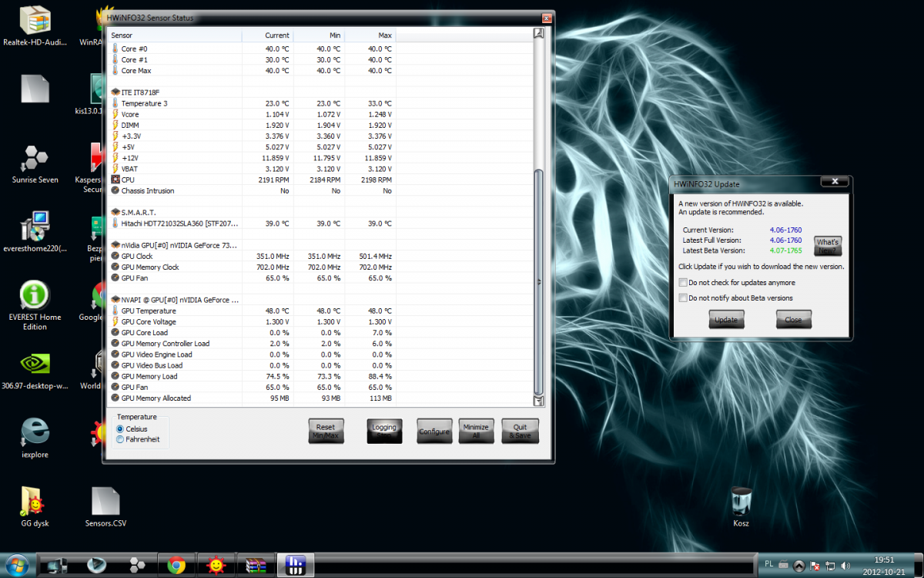The width and height of the screenshot is (924, 578).
Task: Click the WinRAR icon in the taskbar
Action: [255, 565]
